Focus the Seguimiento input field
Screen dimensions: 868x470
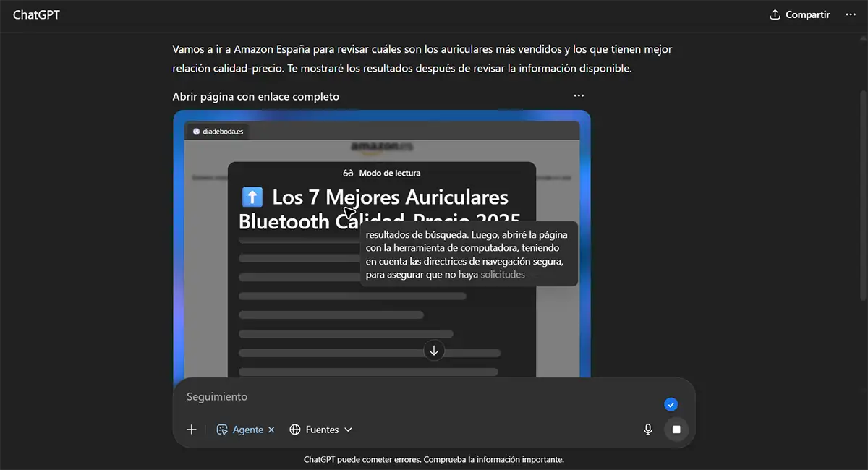click(x=420, y=397)
